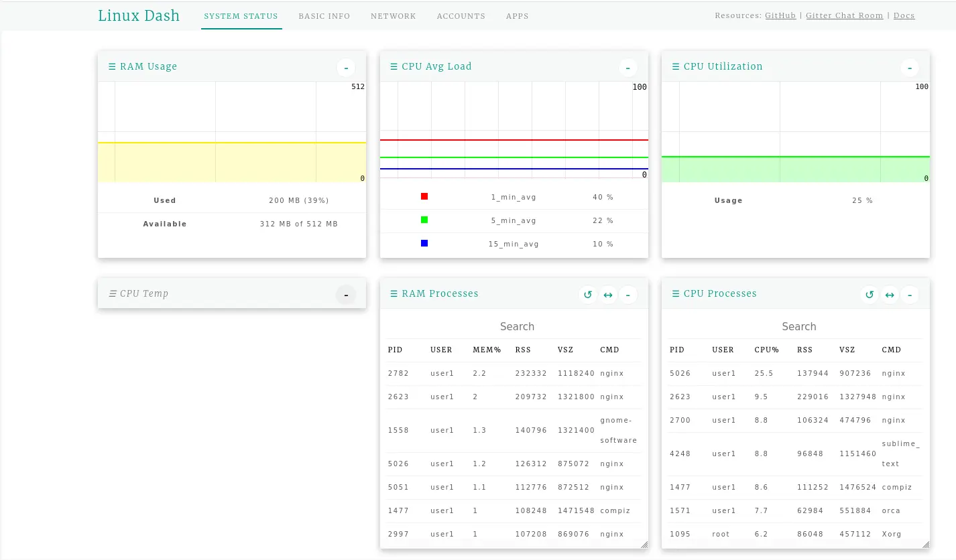Collapse the CPU Avg Load panel

[x=628, y=68]
